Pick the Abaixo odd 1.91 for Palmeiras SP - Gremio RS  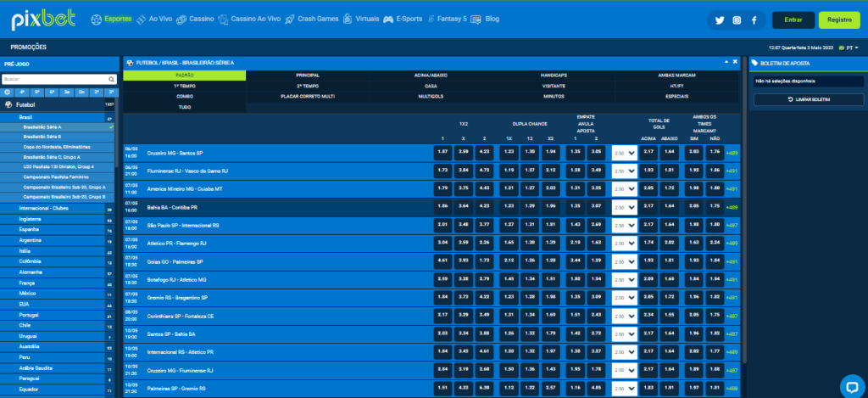click(x=670, y=389)
